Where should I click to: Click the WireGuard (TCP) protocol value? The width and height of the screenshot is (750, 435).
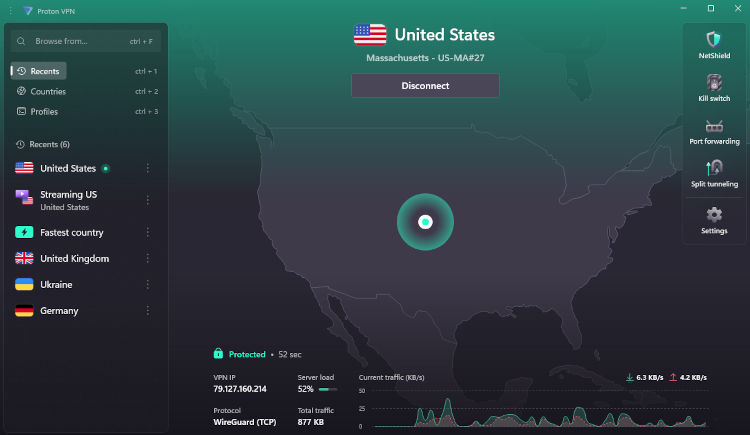pyautogui.click(x=244, y=422)
